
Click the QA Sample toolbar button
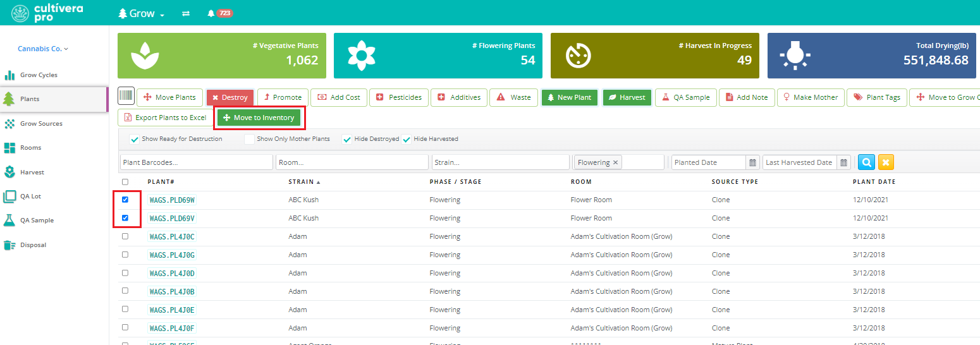(x=685, y=97)
